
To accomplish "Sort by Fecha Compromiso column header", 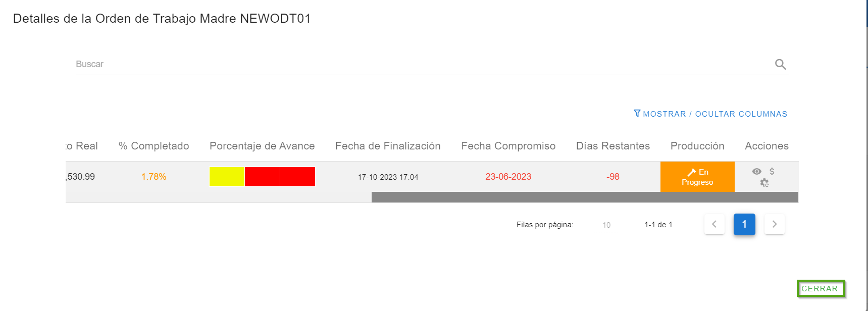I will 508,146.
